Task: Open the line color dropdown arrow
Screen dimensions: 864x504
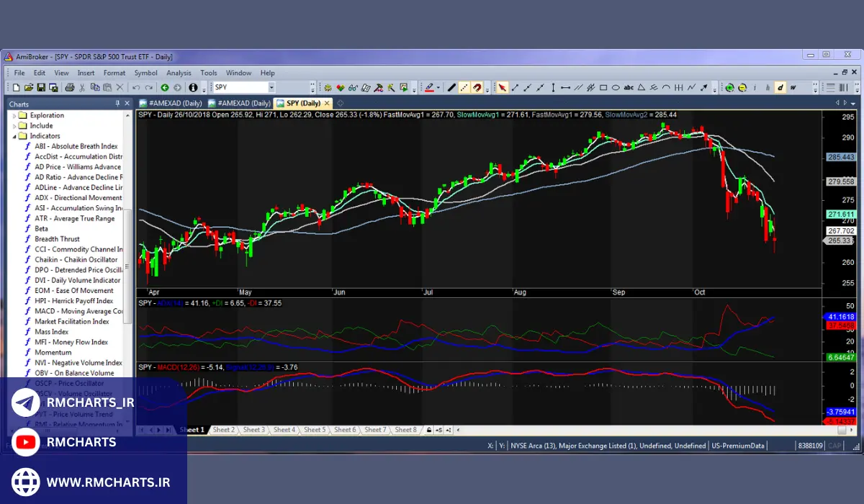Action: click(438, 89)
